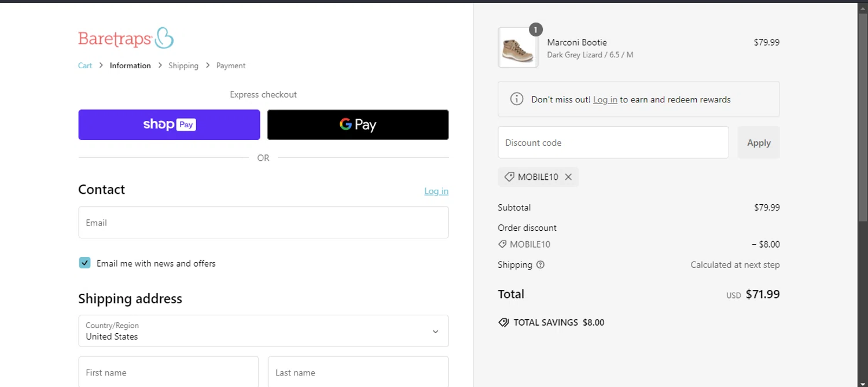
Task: Pay with Shop Pay express button
Action: coord(169,125)
